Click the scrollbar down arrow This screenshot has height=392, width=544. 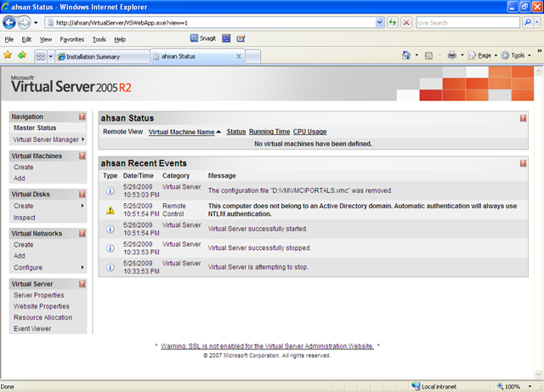click(x=538, y=374)
